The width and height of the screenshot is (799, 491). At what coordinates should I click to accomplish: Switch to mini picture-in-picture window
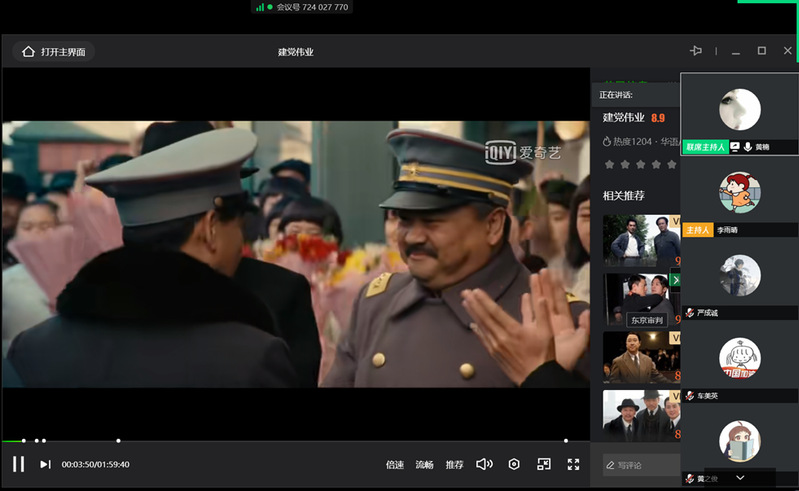click(543, 464)
